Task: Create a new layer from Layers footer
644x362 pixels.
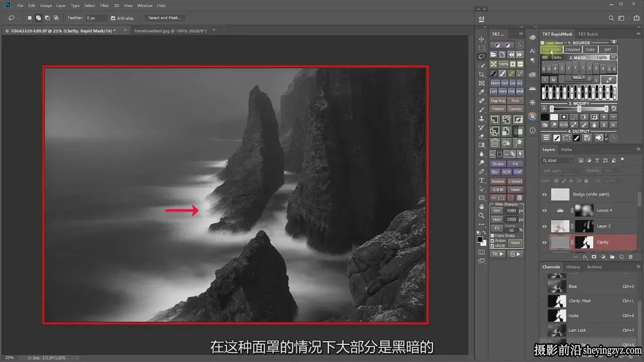Action: (x=621, y=257)
